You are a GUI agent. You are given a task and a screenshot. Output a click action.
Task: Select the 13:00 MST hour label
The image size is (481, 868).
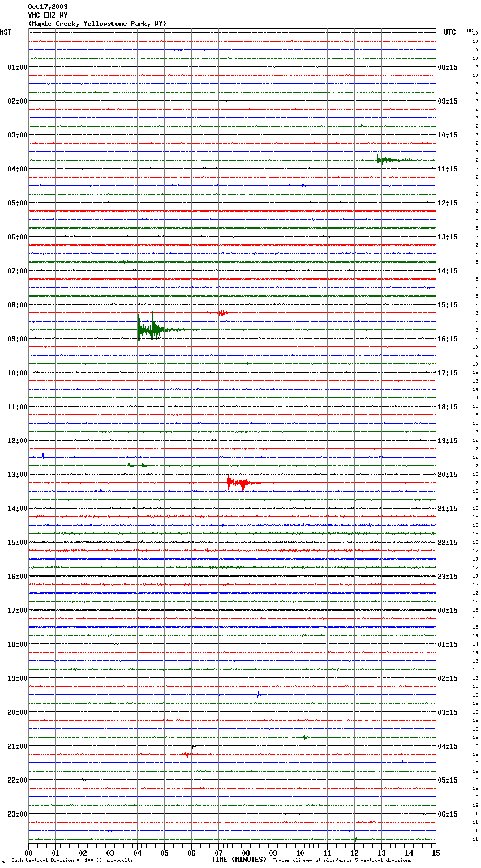click(x=18, y=475)
